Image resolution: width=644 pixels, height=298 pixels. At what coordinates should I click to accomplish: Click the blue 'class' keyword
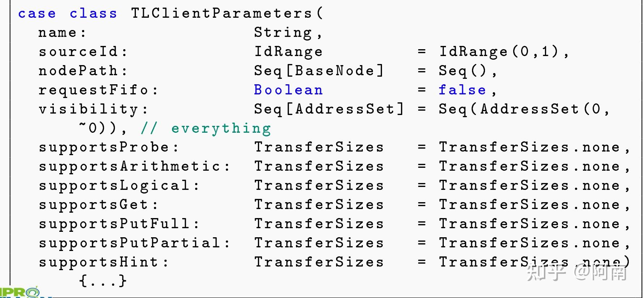coord(93,14)
